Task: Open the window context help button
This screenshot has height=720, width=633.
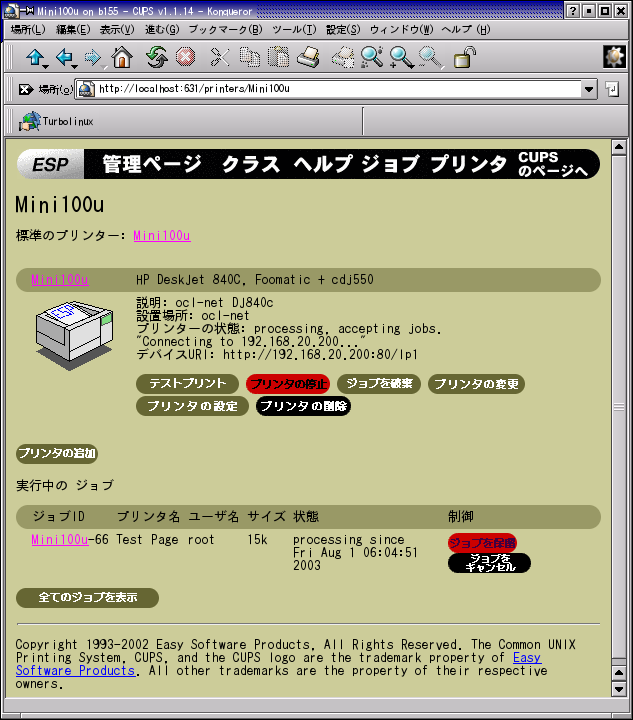Action: 572,11
